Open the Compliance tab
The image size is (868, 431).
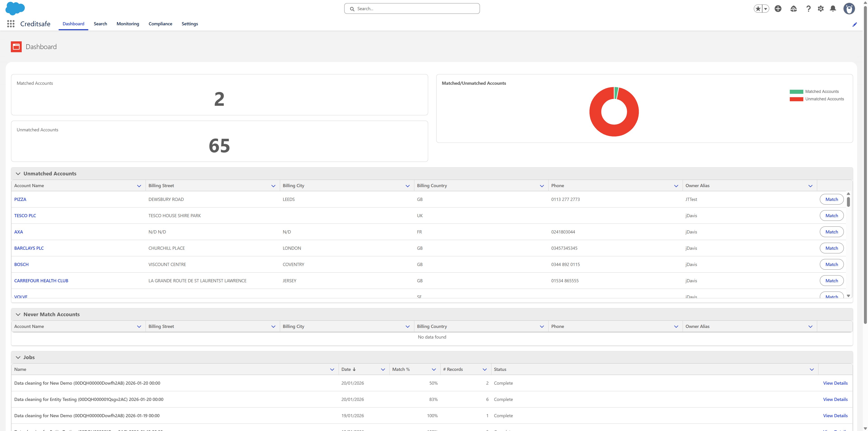pos(160,24)
